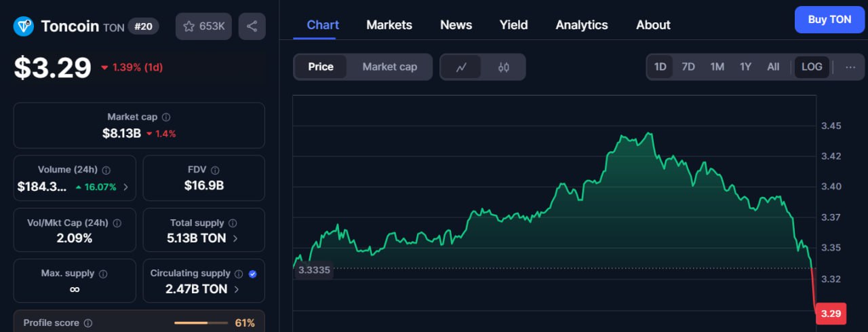Click the Profile score progress bar
The image size is (868, 332).
pyautogui.click(x=201, y=323)
